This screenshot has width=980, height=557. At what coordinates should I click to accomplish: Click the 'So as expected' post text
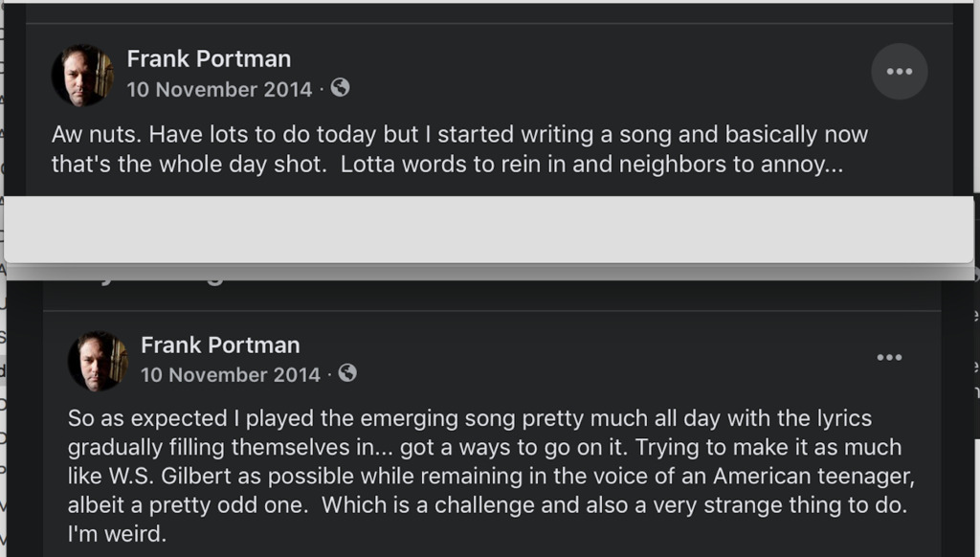click(x=469, y=418)
